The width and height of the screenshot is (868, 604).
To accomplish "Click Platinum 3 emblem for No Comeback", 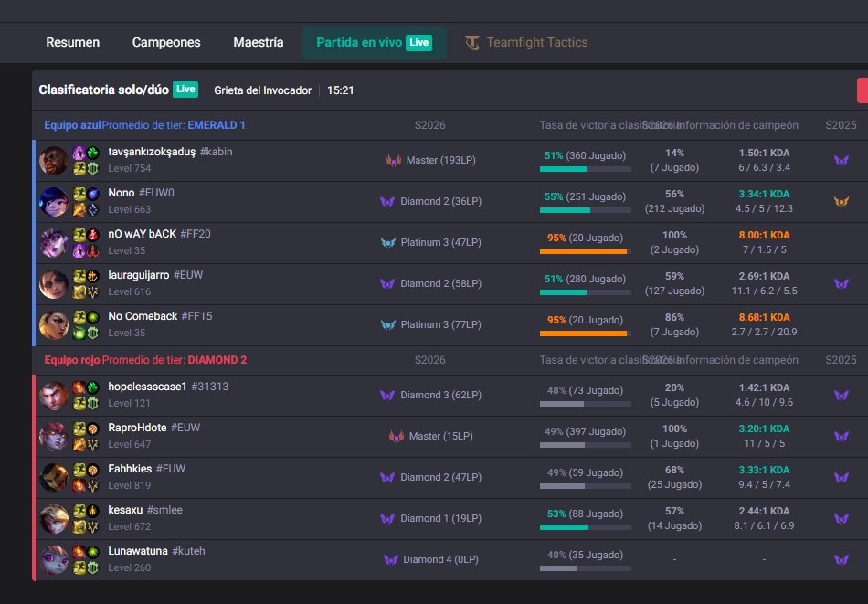I will point(388,325).
